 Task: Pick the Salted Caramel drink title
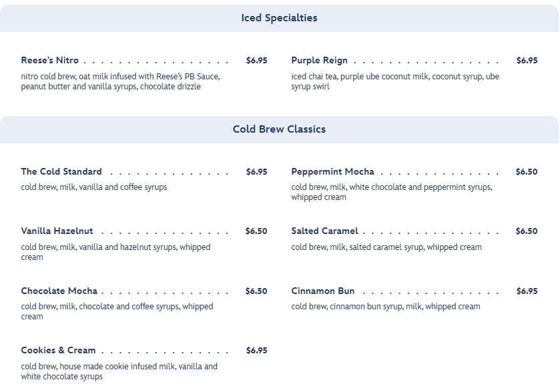(324, 231)
